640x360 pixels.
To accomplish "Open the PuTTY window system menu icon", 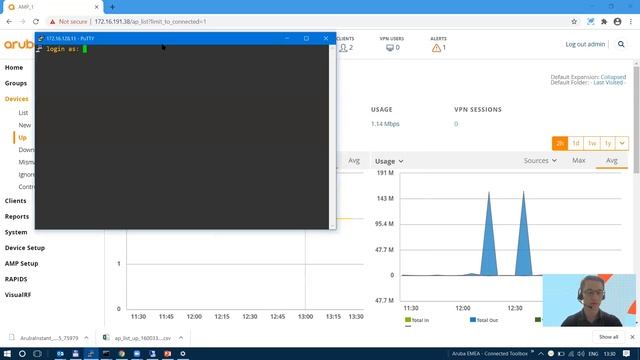I will 40,38.
